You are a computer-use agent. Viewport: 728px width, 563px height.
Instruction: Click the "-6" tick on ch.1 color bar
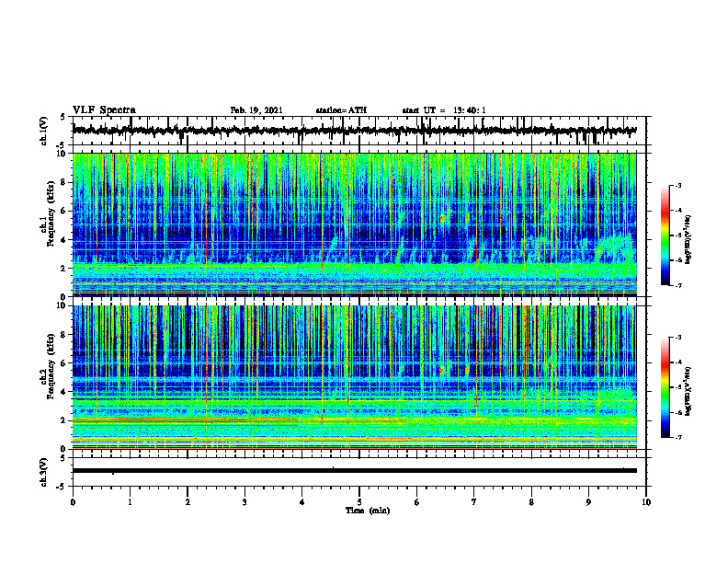pos(678,260)
